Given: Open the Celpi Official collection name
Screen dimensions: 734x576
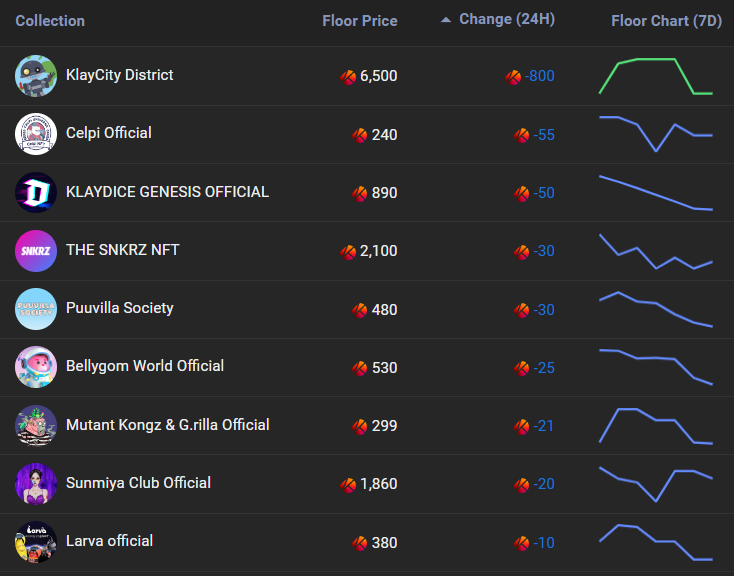Looking at the screenshot, I should (x=109, y=133).
